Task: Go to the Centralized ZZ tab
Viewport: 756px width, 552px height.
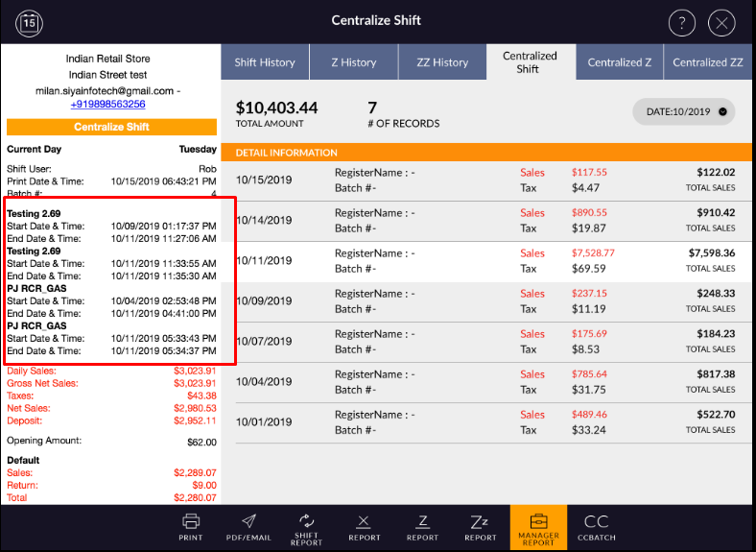Action: [x=708, y=62]
